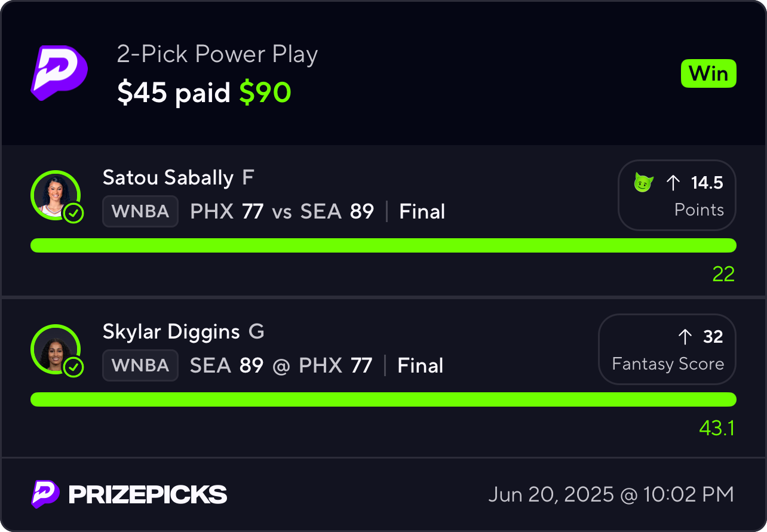Click the Skylar Diggins player name

click(171, 332)
